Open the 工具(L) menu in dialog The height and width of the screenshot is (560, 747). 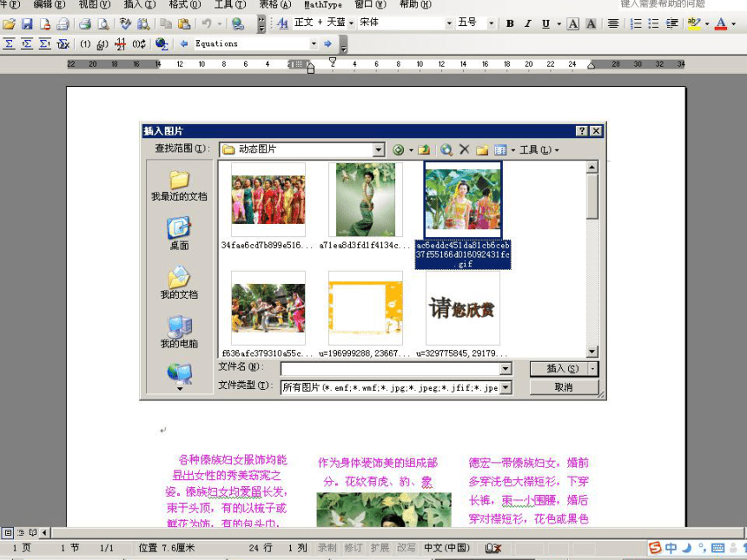539,150
